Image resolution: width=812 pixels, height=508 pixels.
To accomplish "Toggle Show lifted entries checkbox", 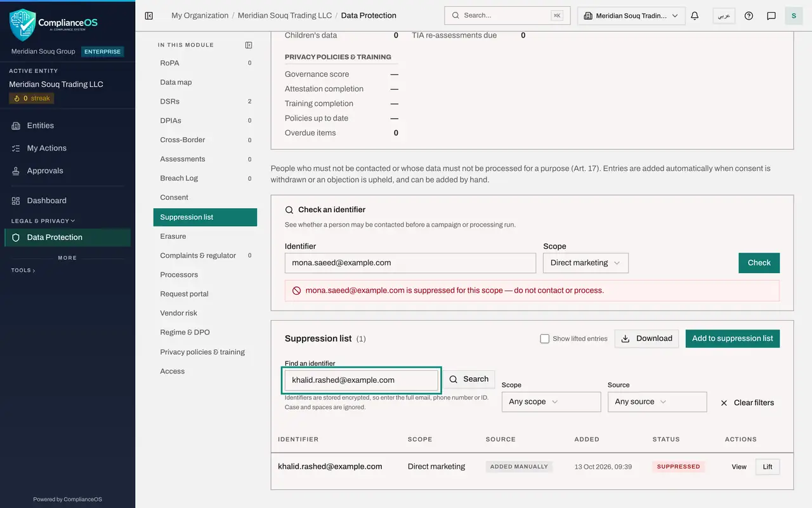I will click(544, 338).
